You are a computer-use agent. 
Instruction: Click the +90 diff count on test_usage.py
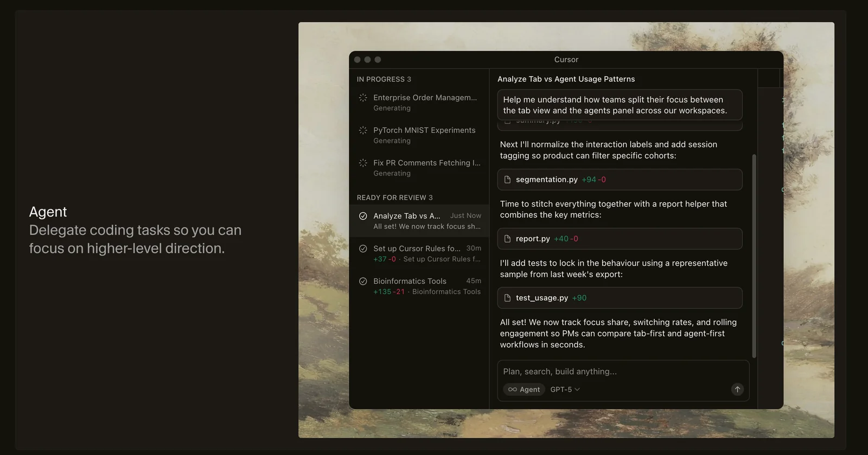point(579,298)
